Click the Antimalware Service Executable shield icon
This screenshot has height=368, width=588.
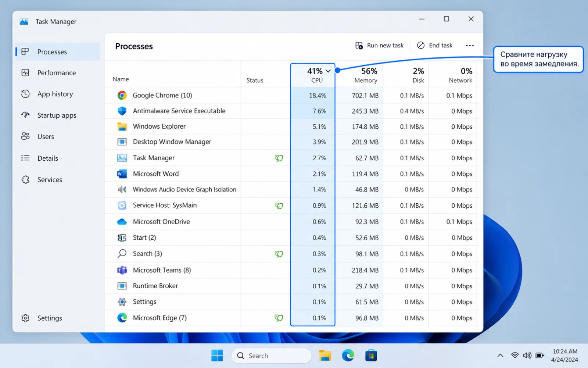point(122,111)
